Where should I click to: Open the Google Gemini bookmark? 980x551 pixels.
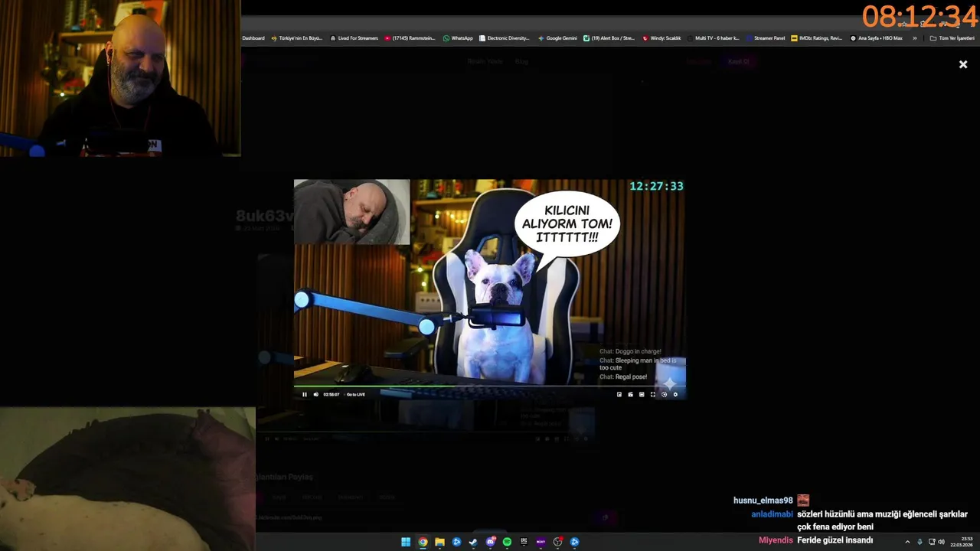click(557, 38)
